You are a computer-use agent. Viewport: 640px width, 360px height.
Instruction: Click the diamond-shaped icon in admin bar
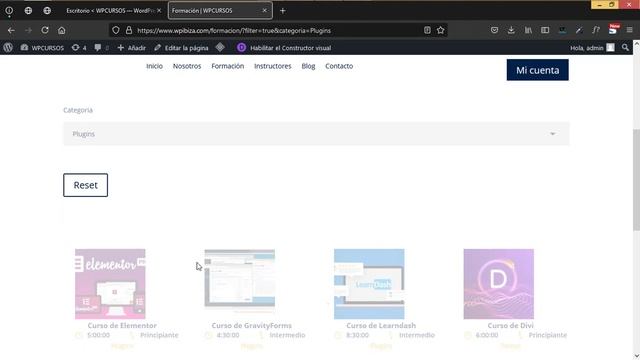(x=220, y=47)
